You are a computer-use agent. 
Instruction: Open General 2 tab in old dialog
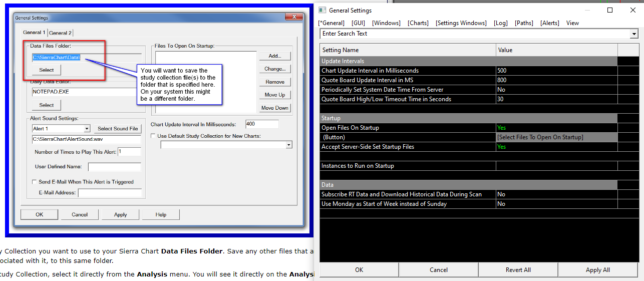click(60, 33)
